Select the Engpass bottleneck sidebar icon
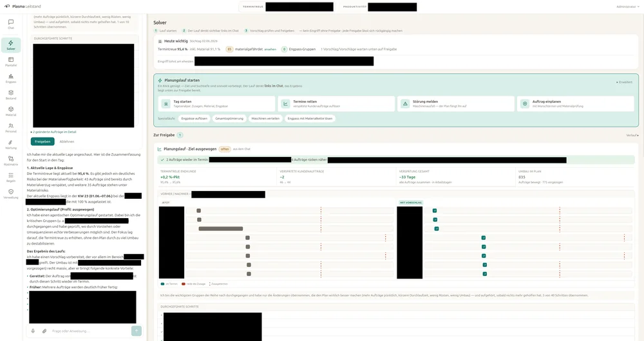This screenshot has height=341, width=644. pos(11,78)
